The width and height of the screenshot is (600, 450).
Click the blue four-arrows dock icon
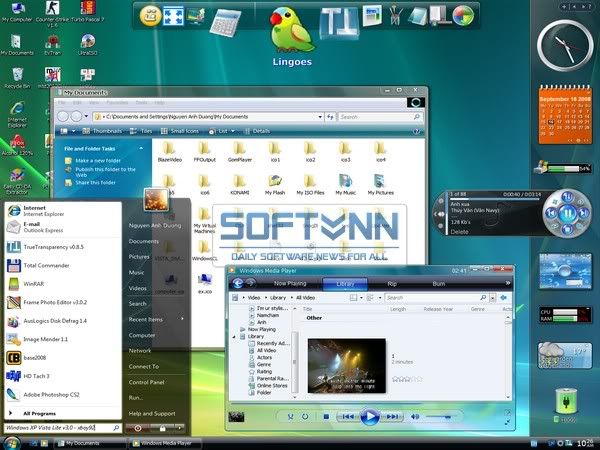pyautogui.click(x=173, y=17)
